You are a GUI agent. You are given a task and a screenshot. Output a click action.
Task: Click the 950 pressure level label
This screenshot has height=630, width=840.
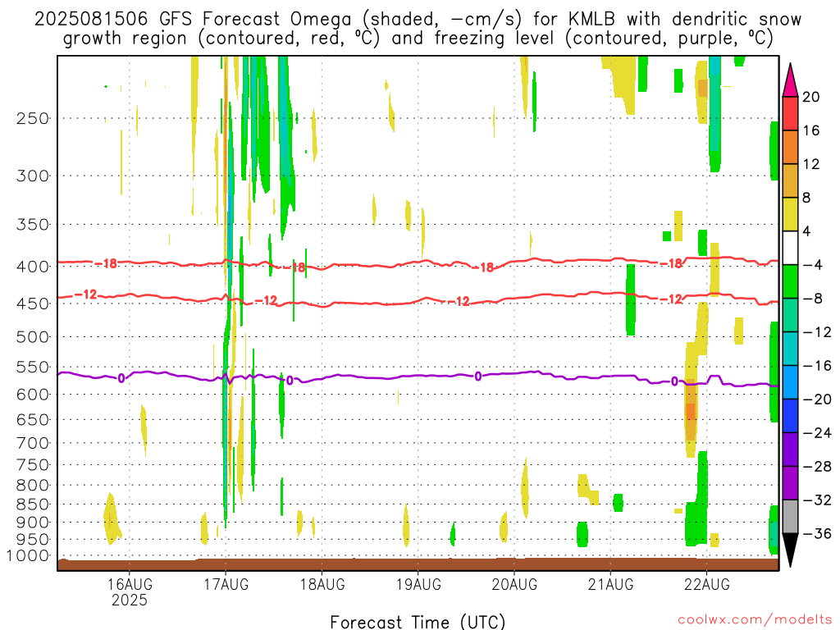(x=33, y=540)
